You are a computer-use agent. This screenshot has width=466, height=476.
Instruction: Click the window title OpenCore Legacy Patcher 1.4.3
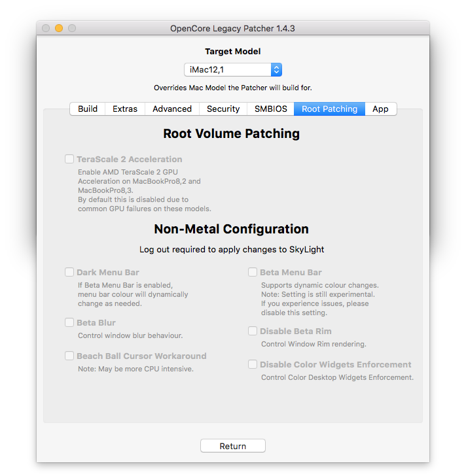(x=232, y=29)
